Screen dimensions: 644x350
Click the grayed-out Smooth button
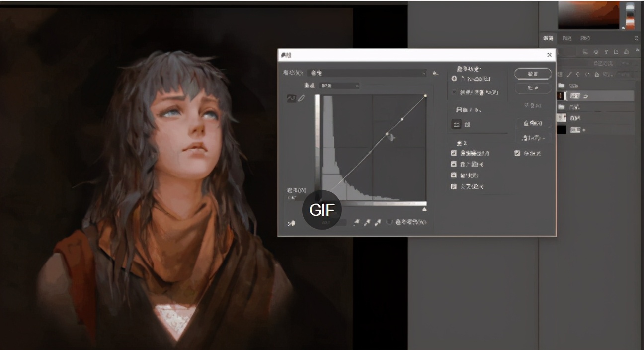pos(533,106)
